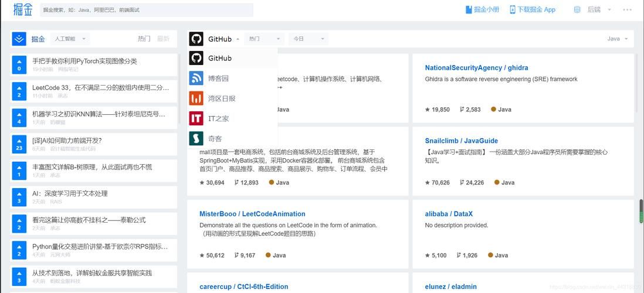This screenshot has width=644, height=293.
Task: Open 掘金小册 booklet link
Action: (482, 9)
